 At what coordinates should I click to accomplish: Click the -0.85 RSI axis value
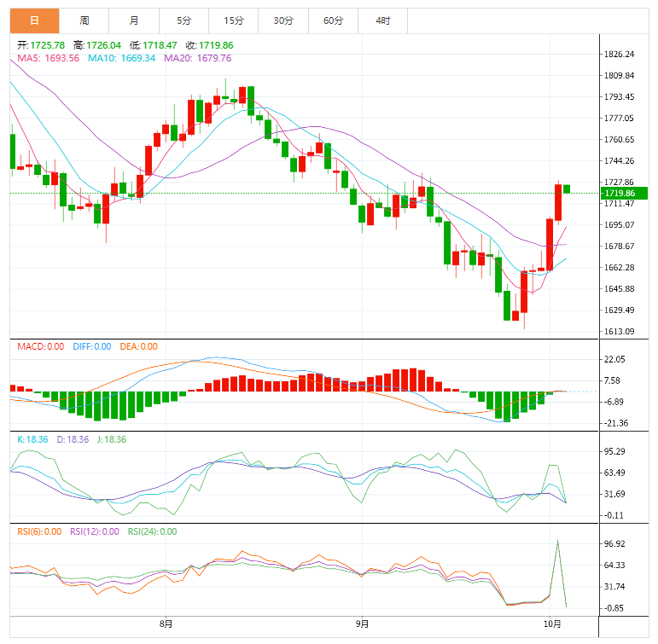614,608
